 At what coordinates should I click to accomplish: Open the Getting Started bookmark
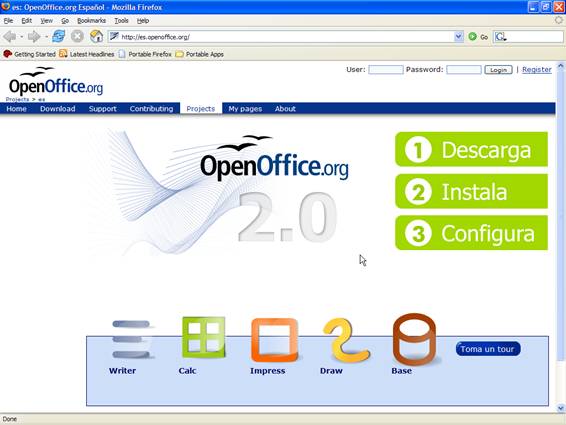29,54
